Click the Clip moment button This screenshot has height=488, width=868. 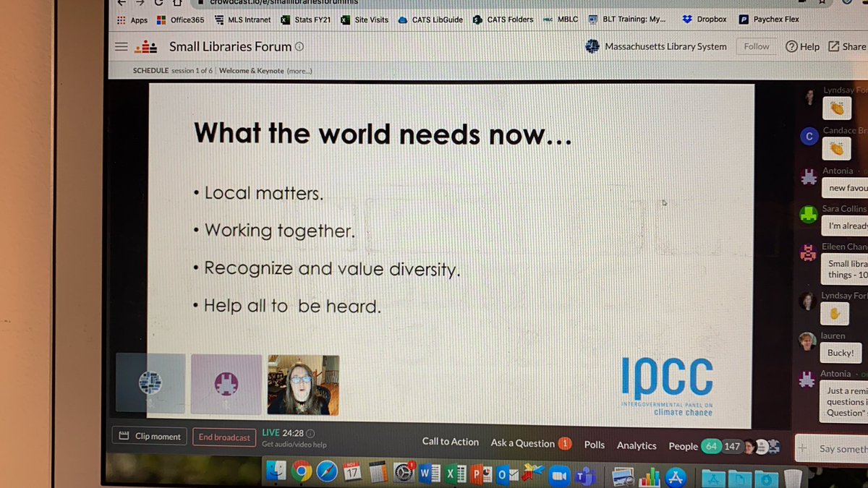[x=150, y=437]
